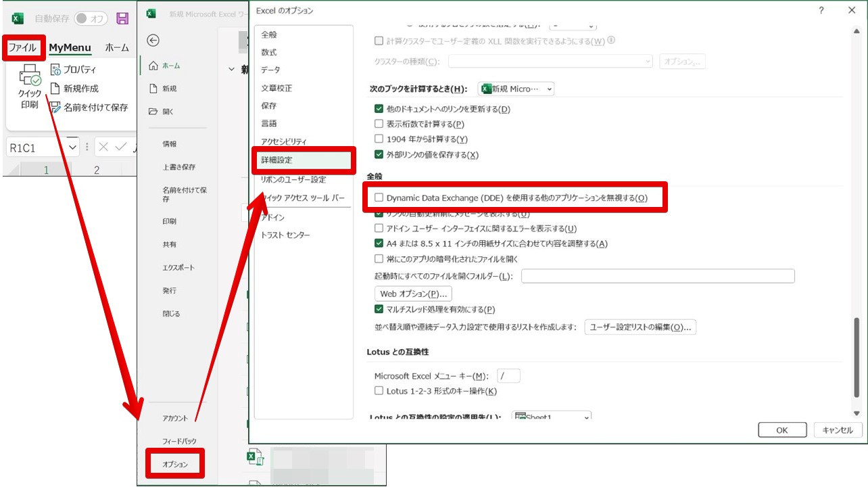The height and width of the screenshot is (487, 868).
Task: Click Feedback (フィードバック) in backstage menu
Action: (179, 441)
